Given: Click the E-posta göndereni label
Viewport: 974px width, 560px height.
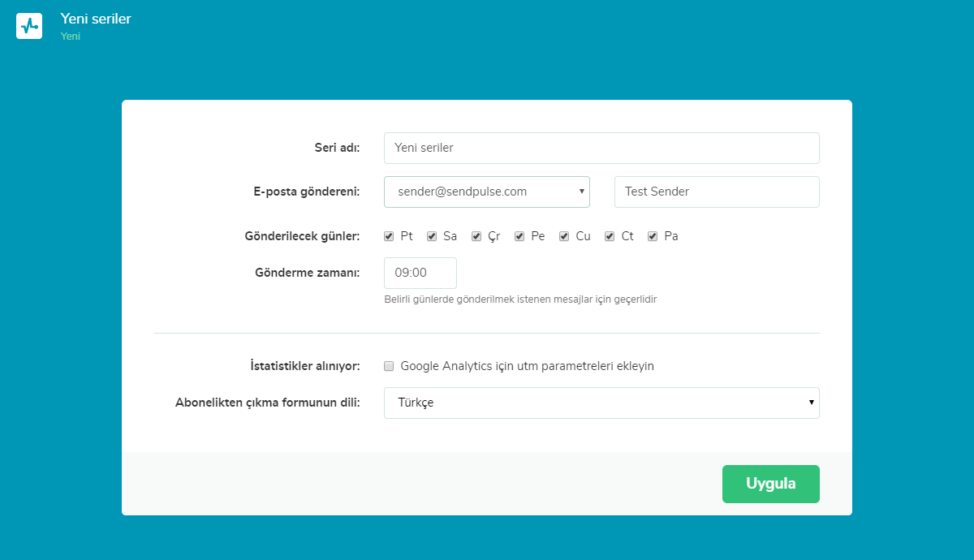Looking at the screenshot, I should point(307,192).
